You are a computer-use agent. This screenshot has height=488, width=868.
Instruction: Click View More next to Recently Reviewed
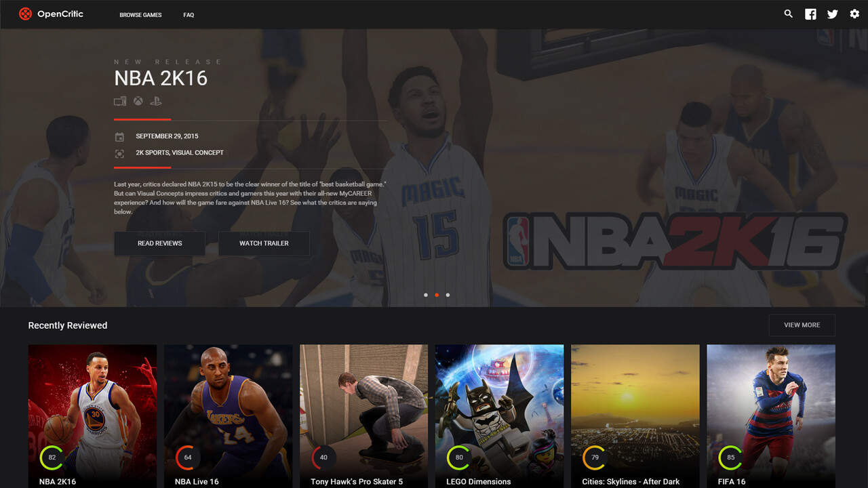pyautogui.click(x=802, y=325)
